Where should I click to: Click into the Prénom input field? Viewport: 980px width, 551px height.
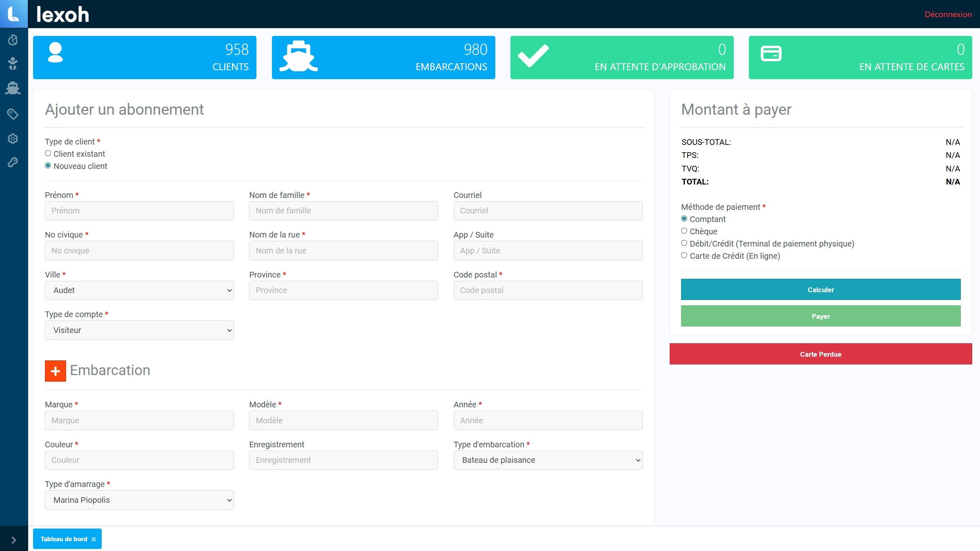(139, 211)
